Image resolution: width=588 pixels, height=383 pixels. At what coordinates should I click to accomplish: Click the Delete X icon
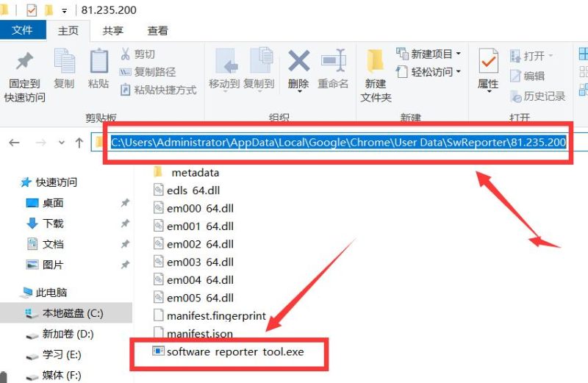[x=298, y=62]
